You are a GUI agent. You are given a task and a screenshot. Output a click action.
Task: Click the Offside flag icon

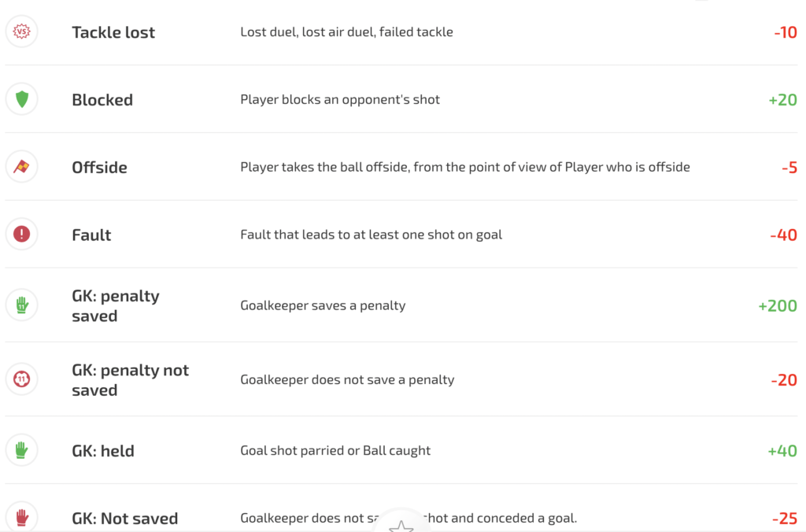pos(22,167)
